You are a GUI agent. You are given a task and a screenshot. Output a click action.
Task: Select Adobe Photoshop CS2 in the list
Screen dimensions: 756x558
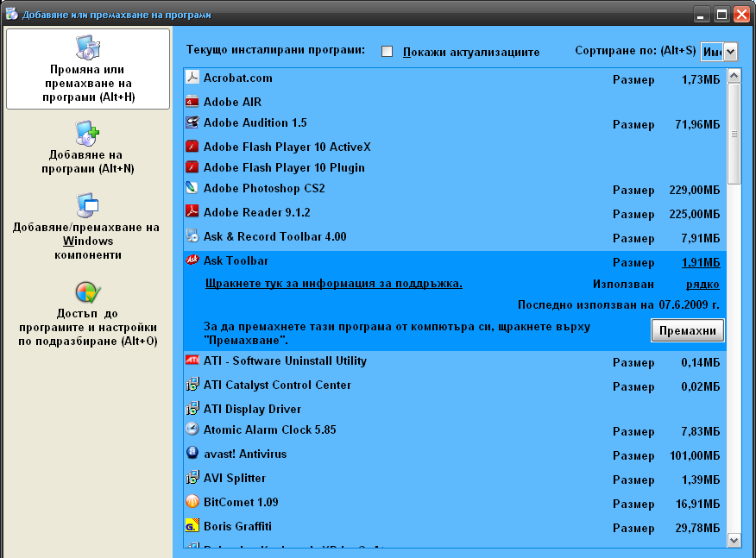pyautogui.click(x=455, y=188)
